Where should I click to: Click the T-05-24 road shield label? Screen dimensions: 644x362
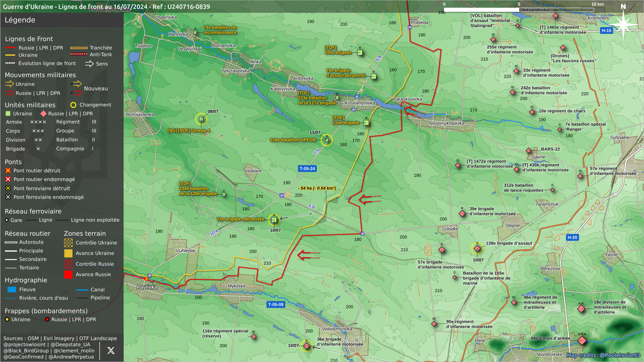307,169
